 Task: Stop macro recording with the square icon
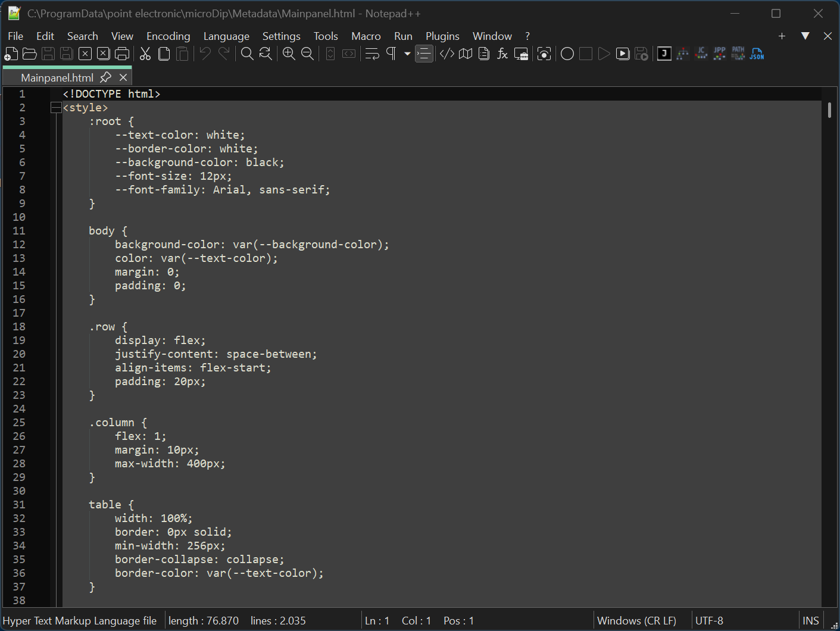[586, 54]
